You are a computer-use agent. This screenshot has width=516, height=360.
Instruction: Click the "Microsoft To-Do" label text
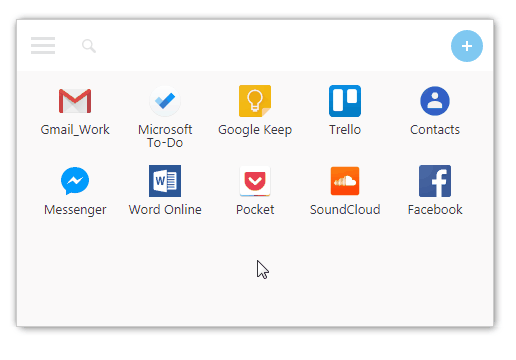[165, 136]
